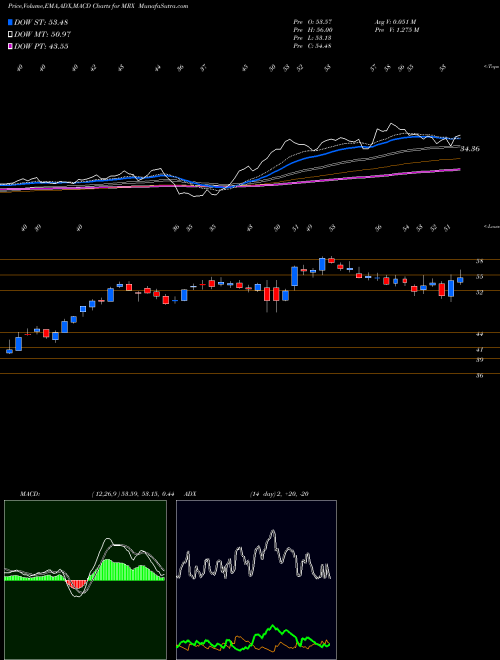Click the Pre L: 53.13 value
The image size is (500, 660).
click(313, 37)
